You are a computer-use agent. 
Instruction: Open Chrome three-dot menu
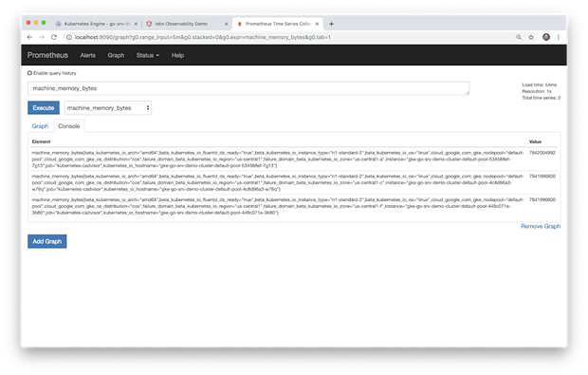[559, 37]
